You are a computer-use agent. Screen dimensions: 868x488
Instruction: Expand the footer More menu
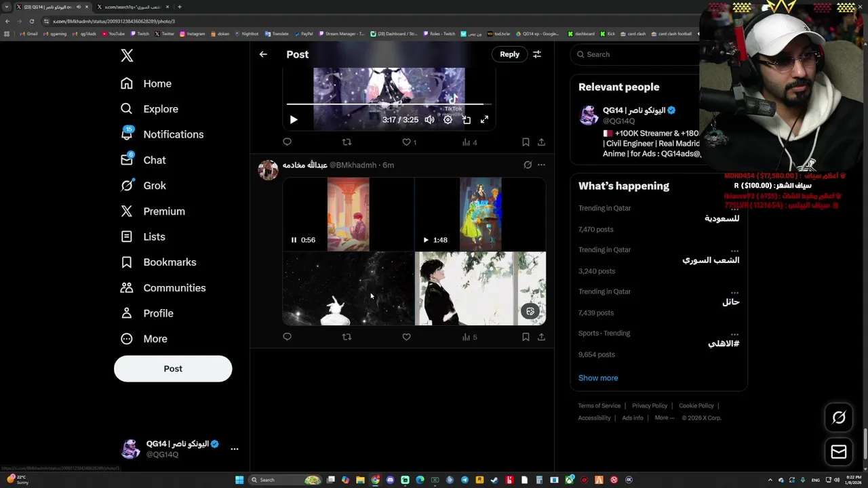point(665,418)
